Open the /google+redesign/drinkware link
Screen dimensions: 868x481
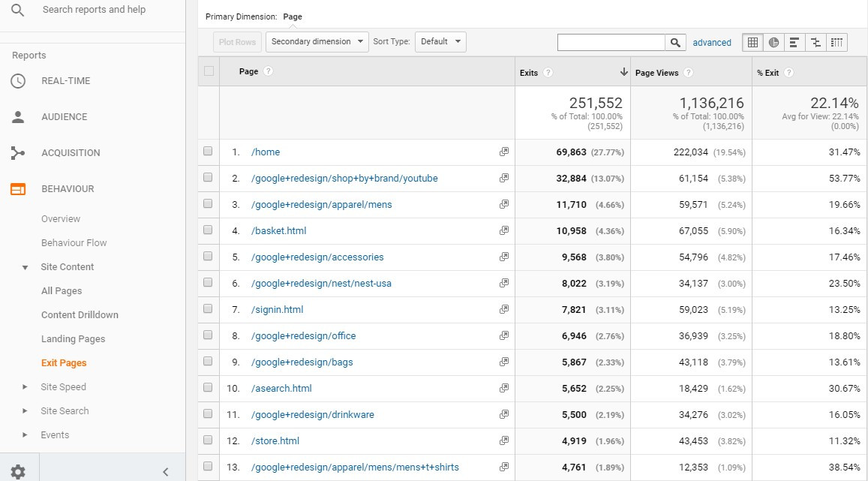313,414
